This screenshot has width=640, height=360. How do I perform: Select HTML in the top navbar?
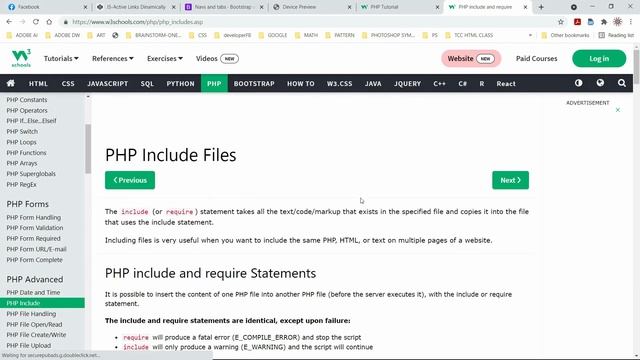(x=38, y=83)
